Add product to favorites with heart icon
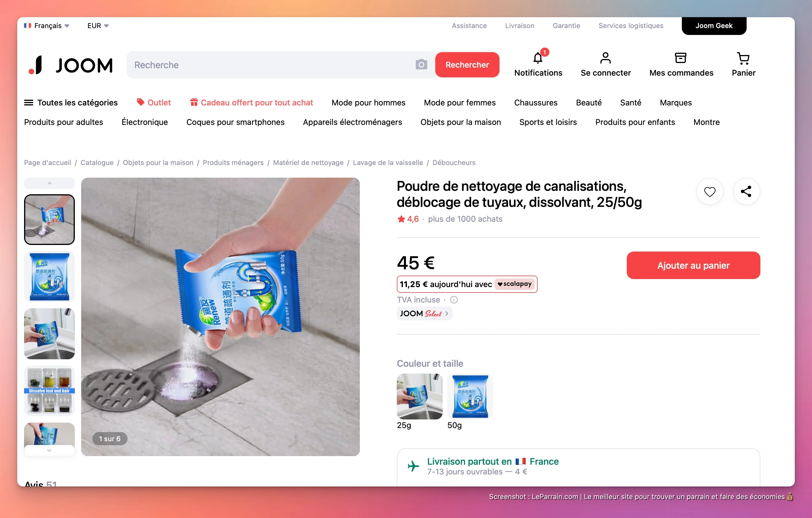 (x=709, y=191)
